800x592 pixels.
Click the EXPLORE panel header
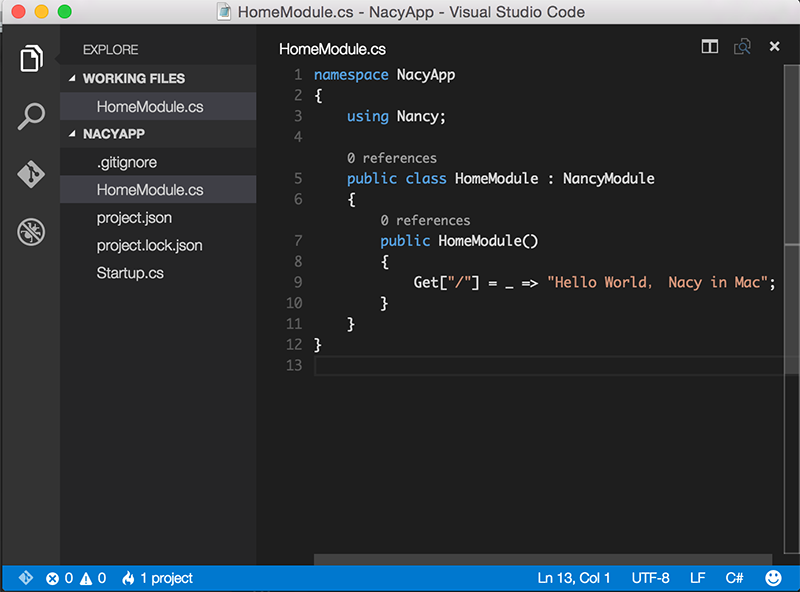(x=111, y=50)
